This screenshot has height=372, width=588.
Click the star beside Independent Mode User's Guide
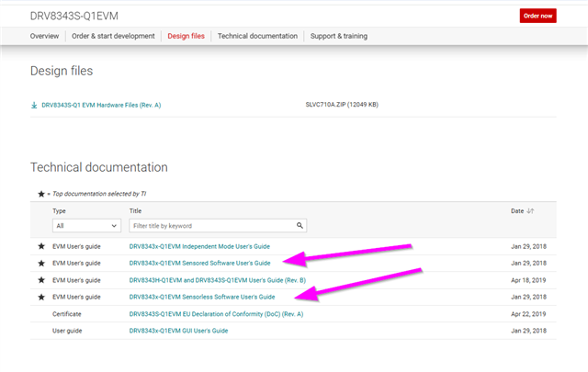click(41, 246)
